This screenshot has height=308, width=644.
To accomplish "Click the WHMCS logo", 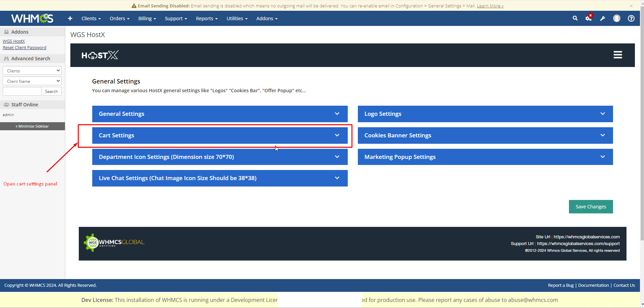I will coord(32,19).
